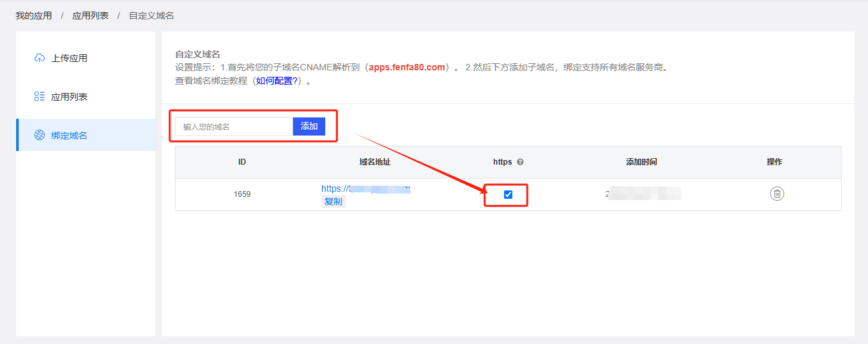This screenshot has width=868, height=344.
Task: Click the 域名地址 column header
Action: [375, 162]
